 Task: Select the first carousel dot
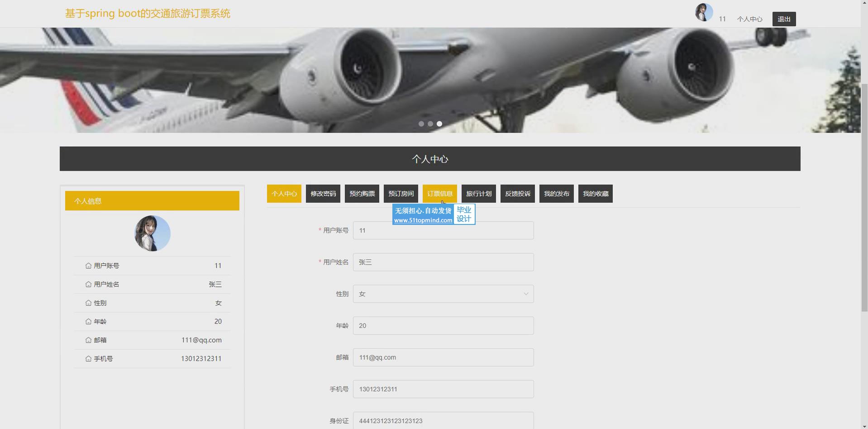(x=421, y=124)
